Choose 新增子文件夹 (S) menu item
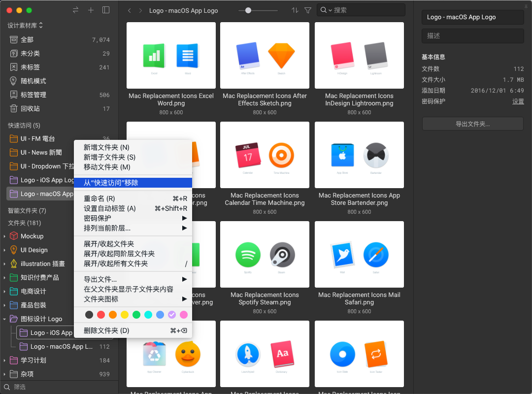532x394 pixels. (133, 157)
